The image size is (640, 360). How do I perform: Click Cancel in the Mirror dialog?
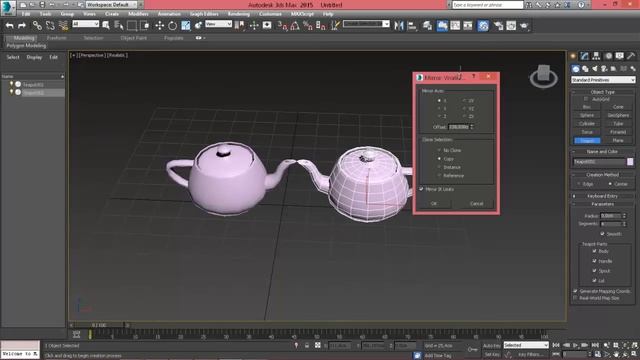476,203
